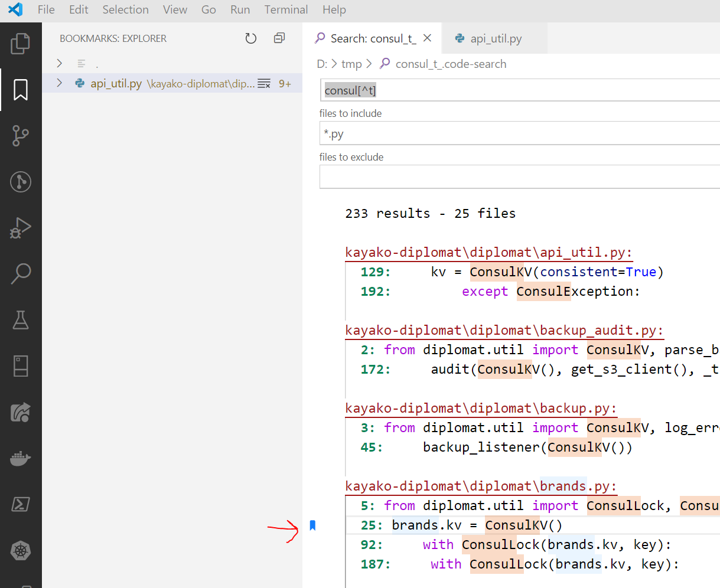Image resolution: width=720 pixels, height=588 pixels.
Task: Open Source Control view
Action: pyautogui.click(x=21, y=135)
